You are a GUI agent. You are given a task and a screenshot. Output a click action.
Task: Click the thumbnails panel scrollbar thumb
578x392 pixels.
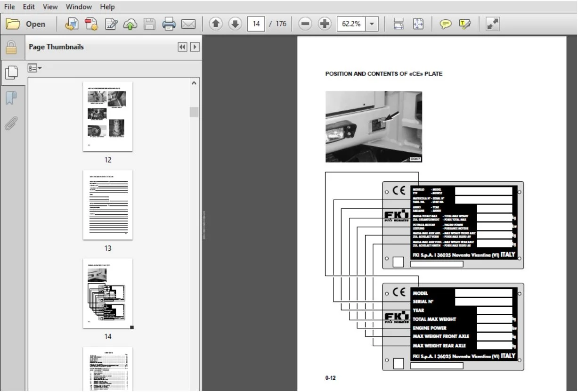194,112
